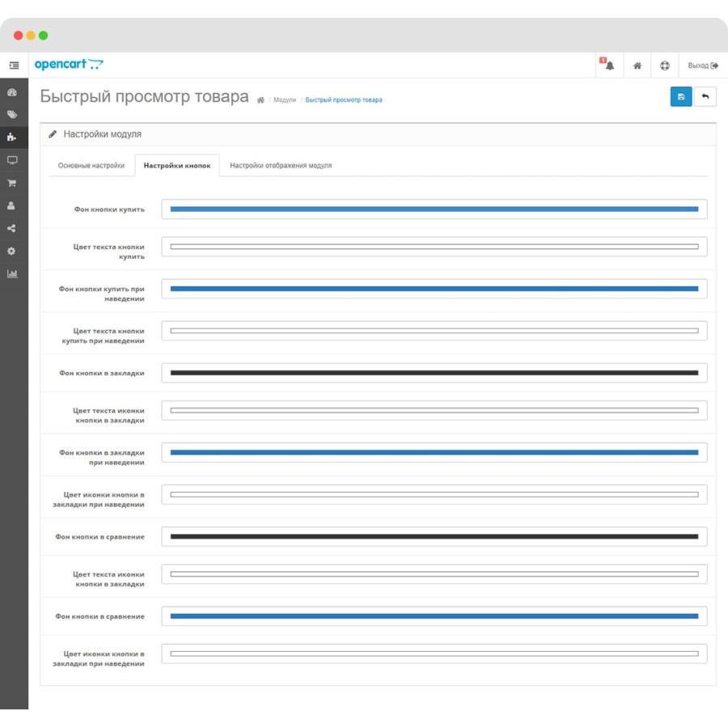Pick the blue Фон кнопки в сравнение color
Viewport: 728px width, 728px height.
point(434,616)
